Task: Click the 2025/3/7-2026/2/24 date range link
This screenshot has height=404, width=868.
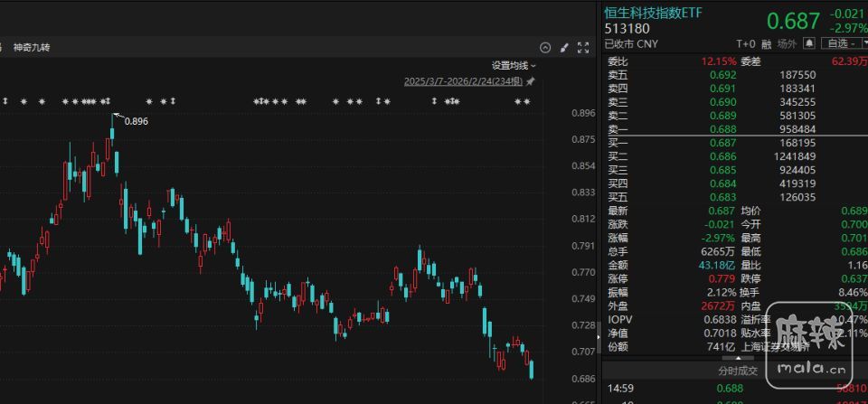Action: [464, 81]
